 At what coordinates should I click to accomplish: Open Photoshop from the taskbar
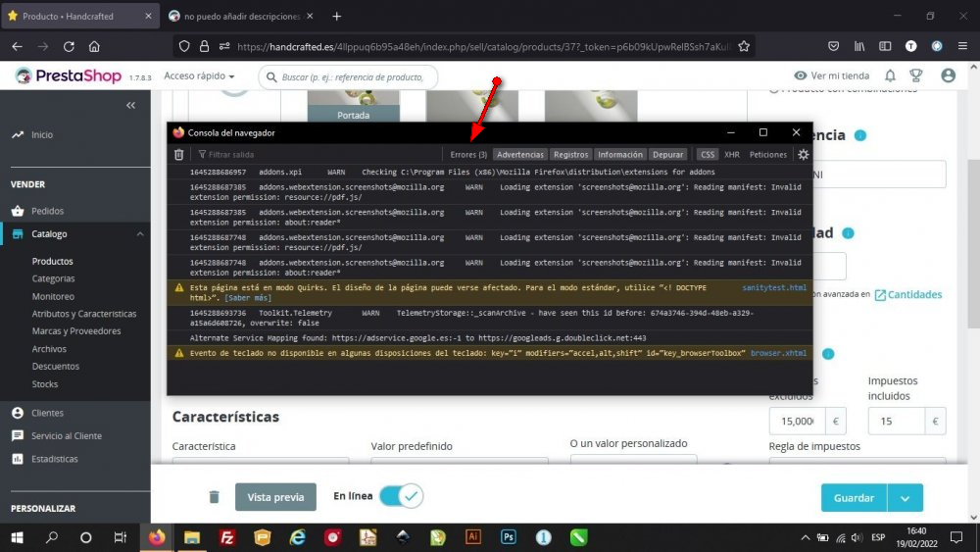pyautogui.click(x=508, y=537)
